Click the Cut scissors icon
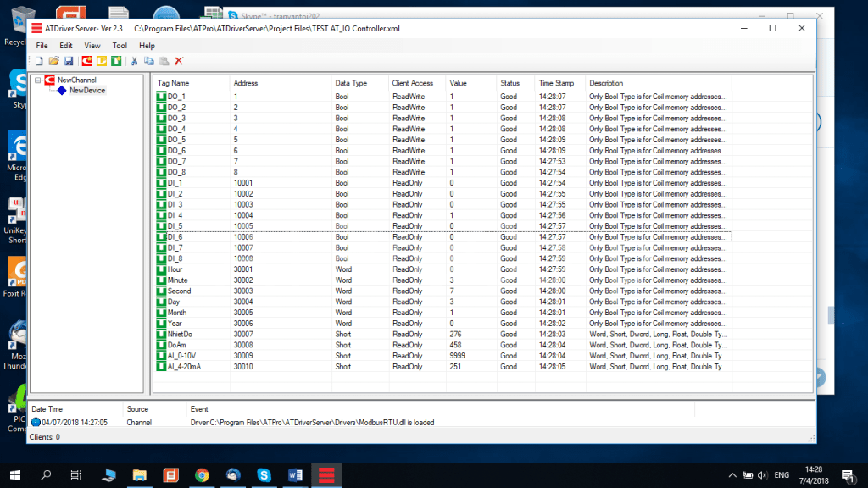This screenshot has height=488, width=868. (135, 61)
